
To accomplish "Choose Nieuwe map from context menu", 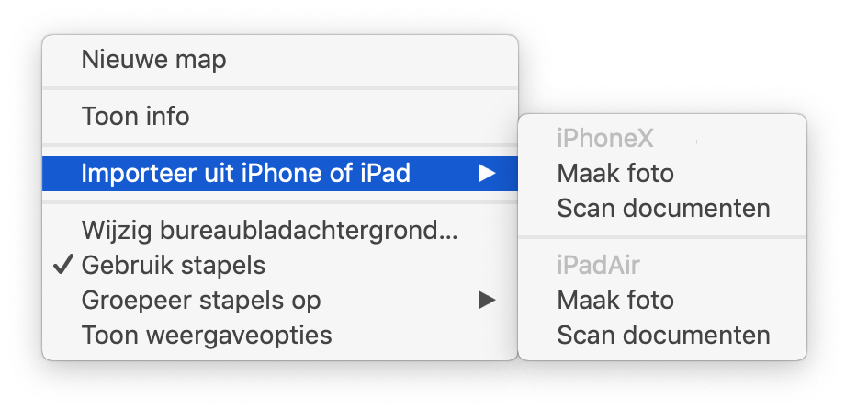I will click(x=280, y=59).
